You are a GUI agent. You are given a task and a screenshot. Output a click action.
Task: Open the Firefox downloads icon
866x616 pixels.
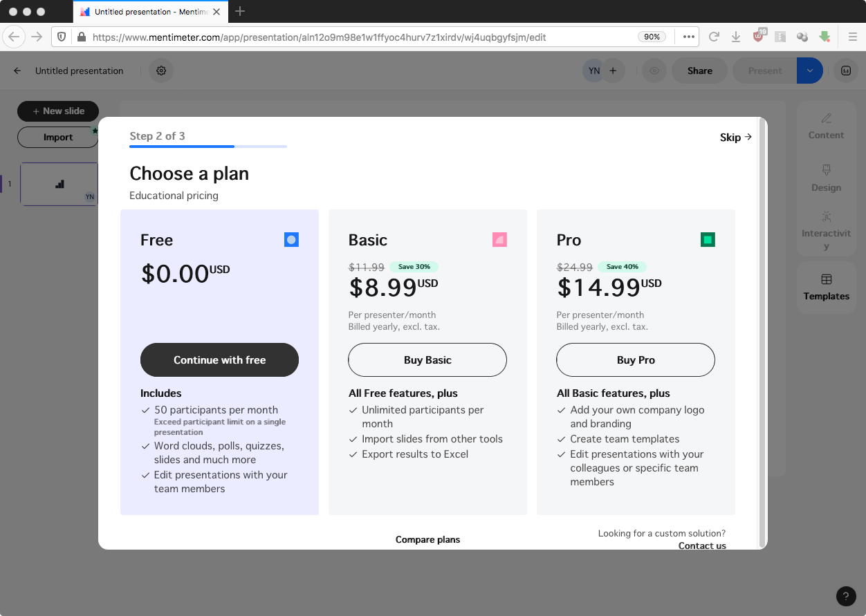[736, 37]
